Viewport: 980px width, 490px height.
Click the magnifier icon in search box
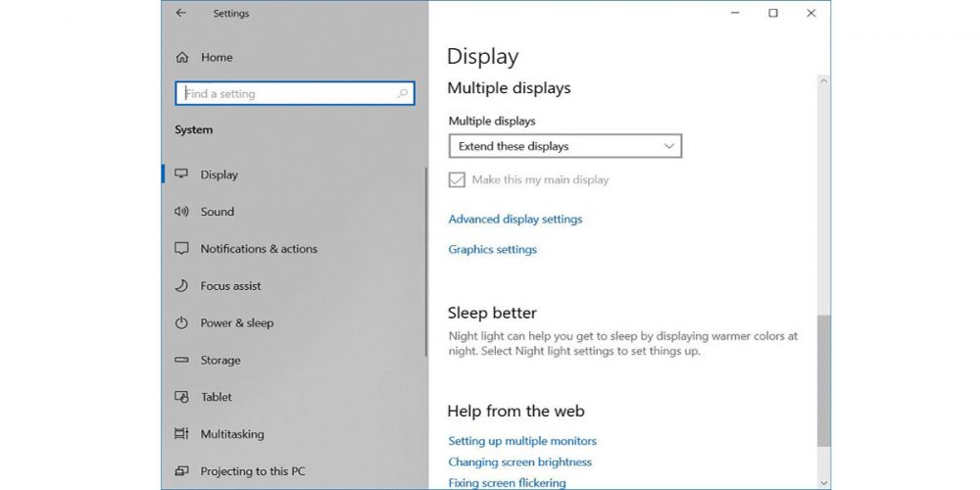point(402,94)
